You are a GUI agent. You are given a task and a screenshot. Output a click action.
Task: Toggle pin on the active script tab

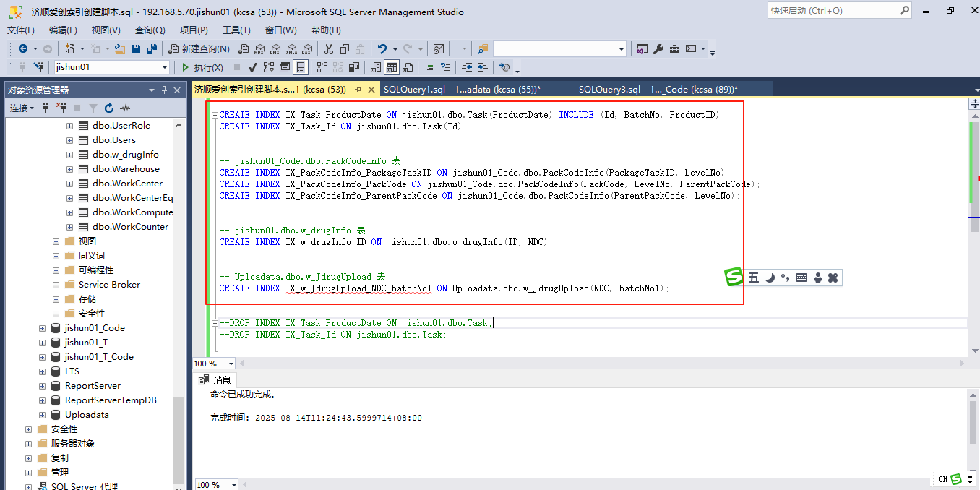point(358,90)
